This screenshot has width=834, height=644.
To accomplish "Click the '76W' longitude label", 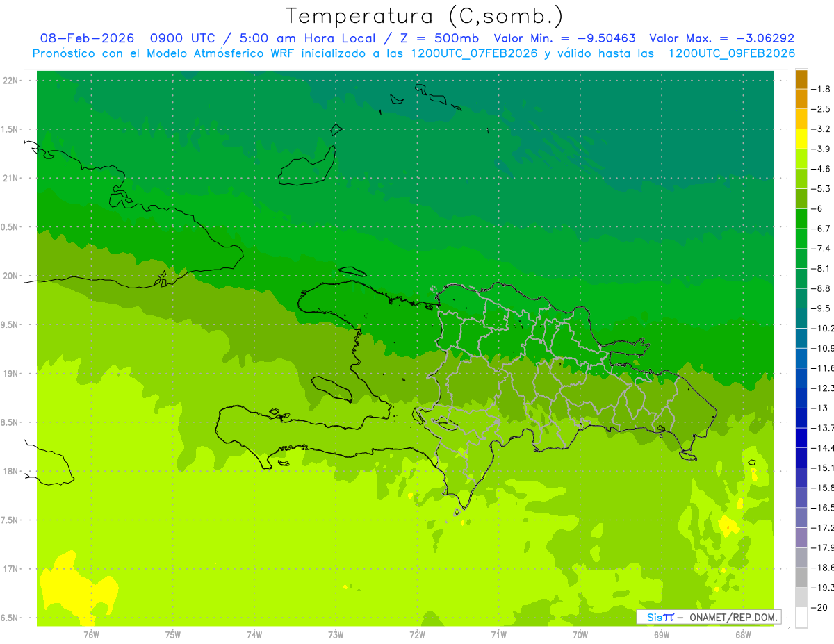I will [90, 634].
